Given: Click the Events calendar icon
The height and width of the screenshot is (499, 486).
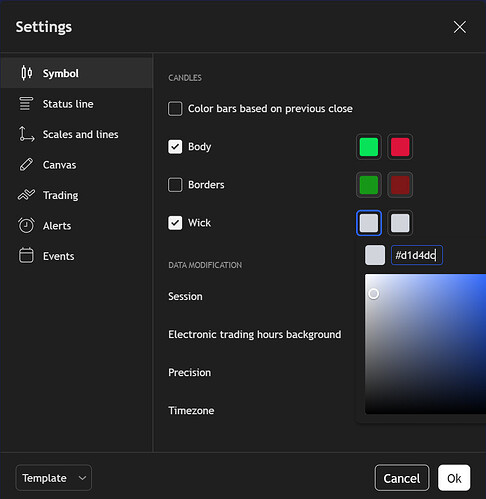Looking at the screenshot, I should pyautogui.click(x=26, y=256).
